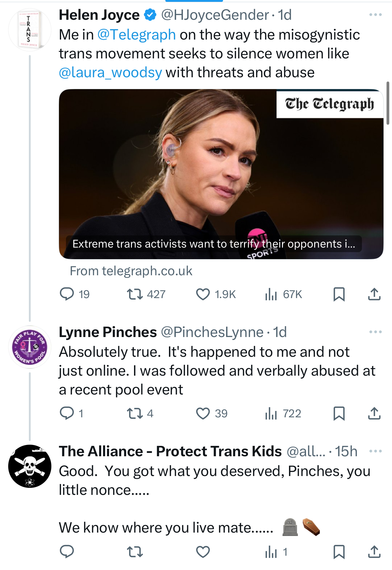Open the @laura_woodsy mention link

pos(110,72)
